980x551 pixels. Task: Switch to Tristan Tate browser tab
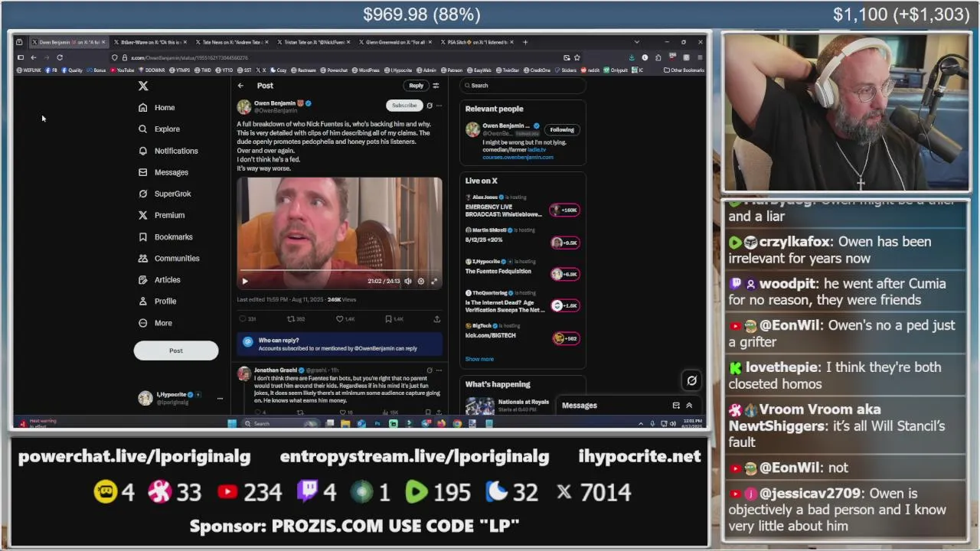313,42
